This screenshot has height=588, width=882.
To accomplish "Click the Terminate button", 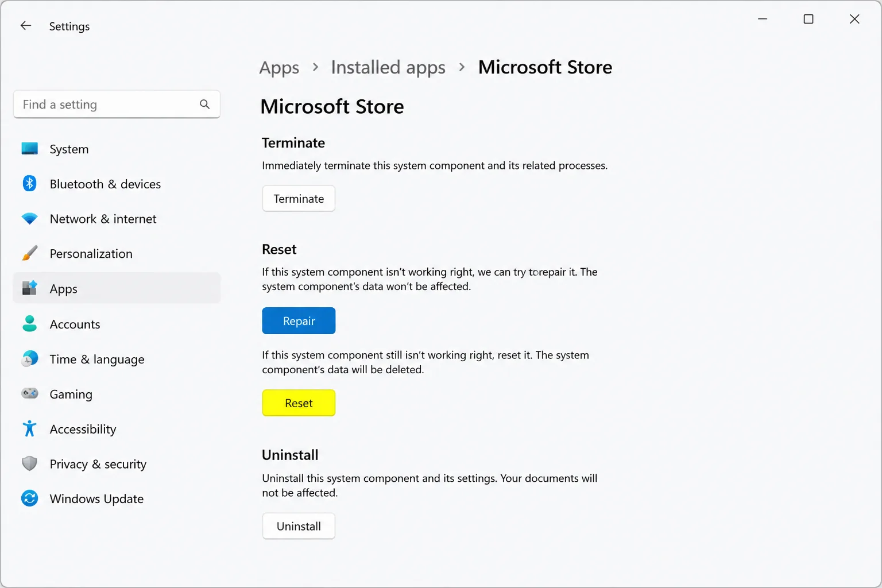I will (x=299, y=199).
